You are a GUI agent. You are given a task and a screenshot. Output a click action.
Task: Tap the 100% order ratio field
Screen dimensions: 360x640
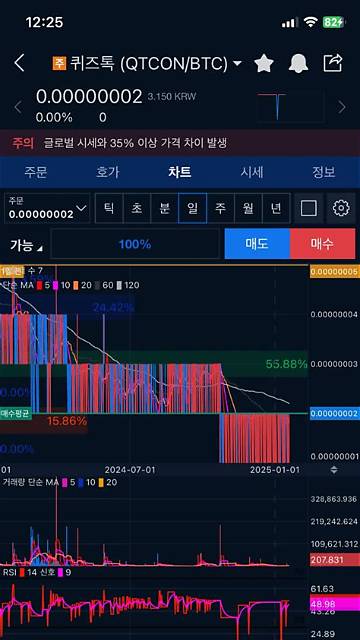pyautogui.click(x=135, y=244)
